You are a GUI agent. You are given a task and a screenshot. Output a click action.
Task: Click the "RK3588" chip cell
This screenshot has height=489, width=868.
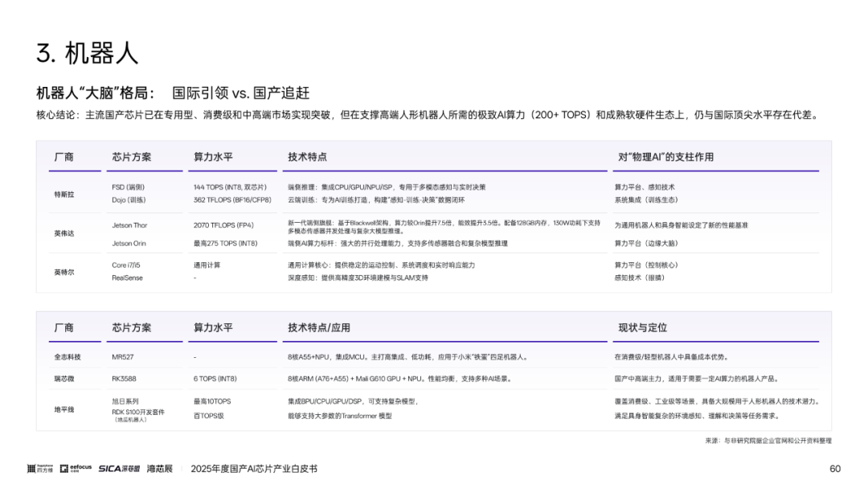124,379
